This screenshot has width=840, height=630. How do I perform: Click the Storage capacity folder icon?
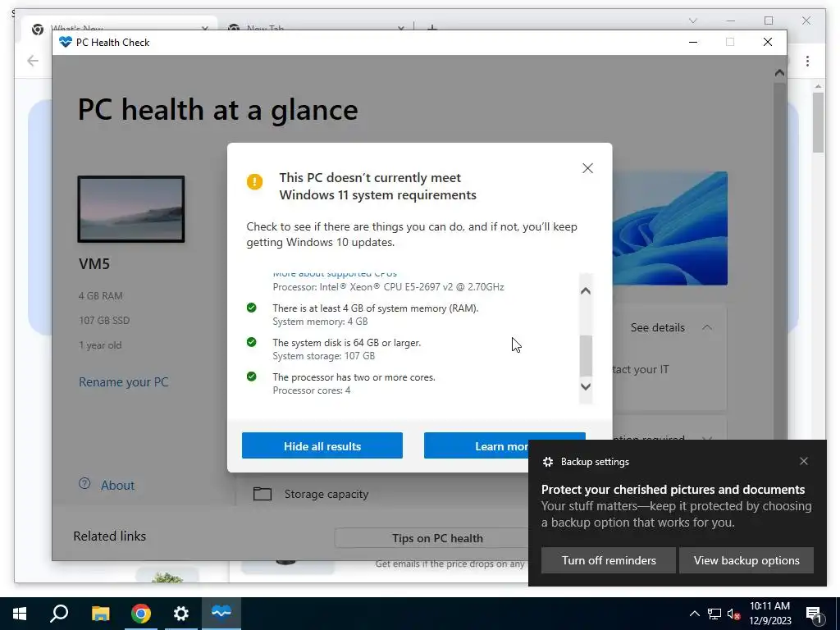tap(262, 493)
